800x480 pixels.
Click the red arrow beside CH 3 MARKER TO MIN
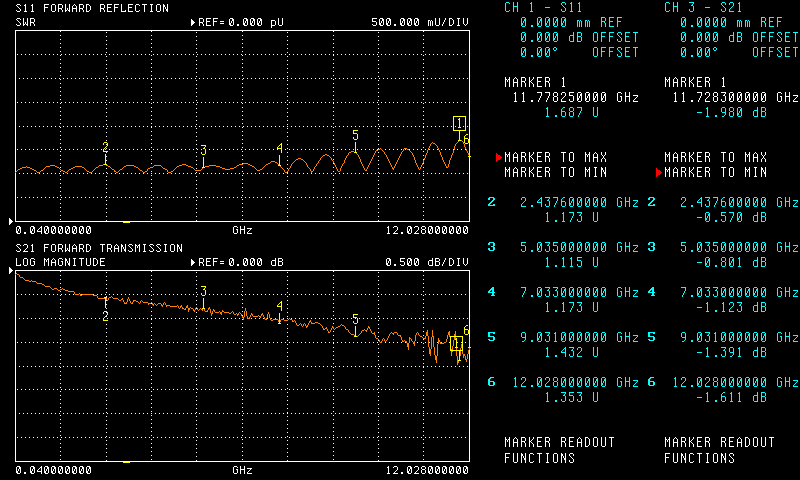click(659, 173)
